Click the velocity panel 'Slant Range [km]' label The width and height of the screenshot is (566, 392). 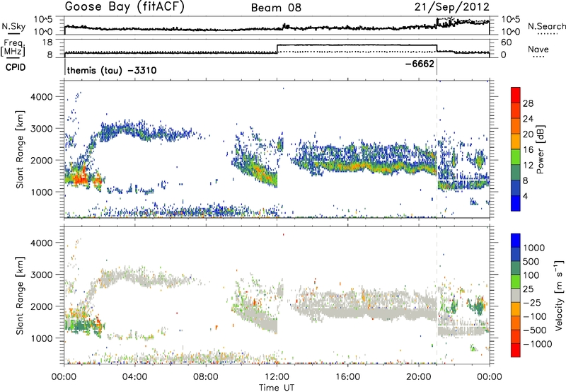click(x=20, y=295)
